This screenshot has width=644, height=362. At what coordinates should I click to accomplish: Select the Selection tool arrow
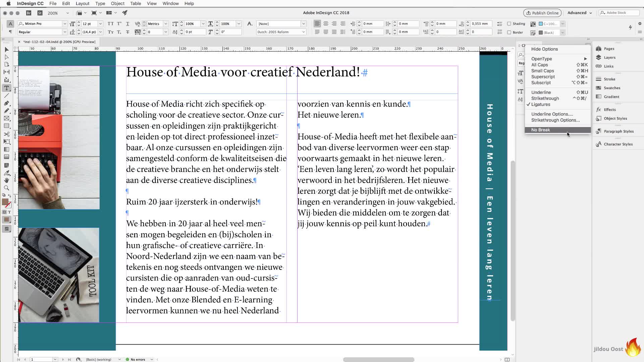click(6, 50)
